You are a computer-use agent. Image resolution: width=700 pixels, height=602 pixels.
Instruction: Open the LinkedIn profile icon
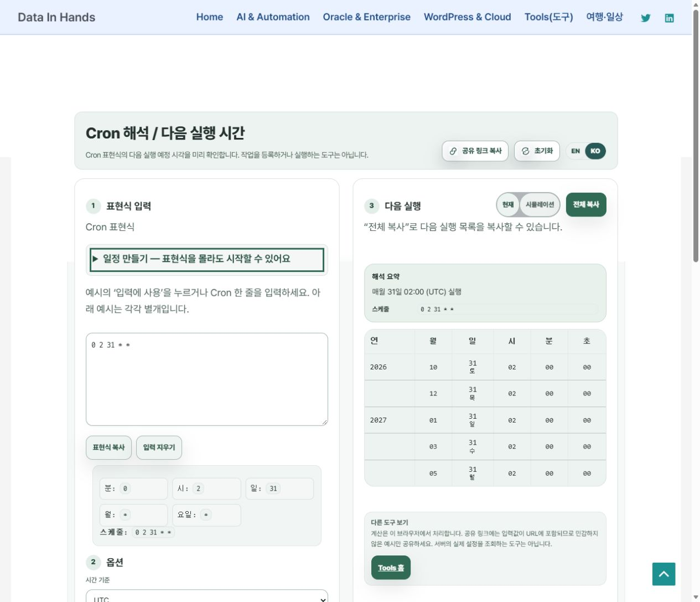[670, 18]
